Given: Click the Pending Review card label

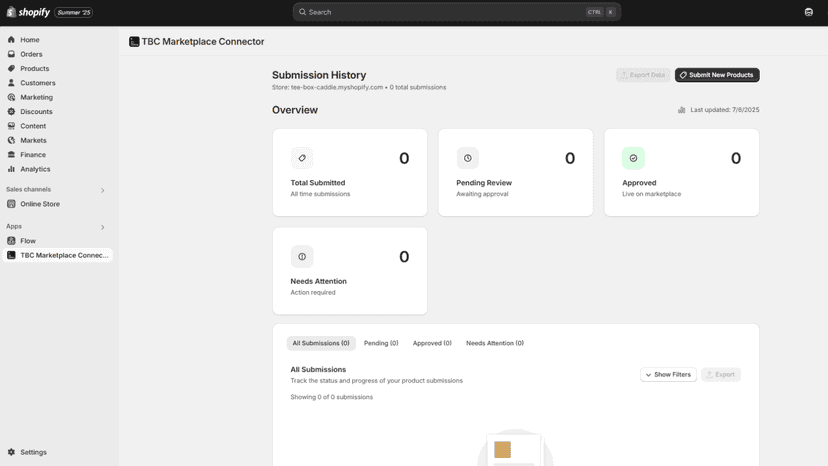Looking at the screenshot, I should 484,183.
